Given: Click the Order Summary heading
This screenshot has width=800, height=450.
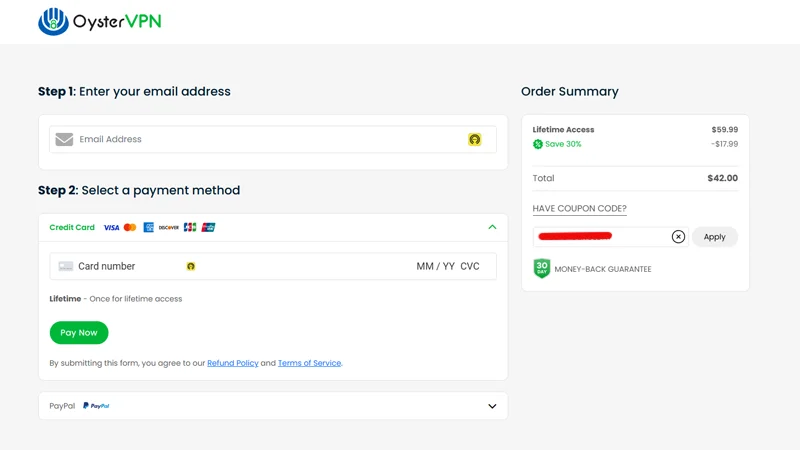Looking at the screenshot, I should (569, 91).
